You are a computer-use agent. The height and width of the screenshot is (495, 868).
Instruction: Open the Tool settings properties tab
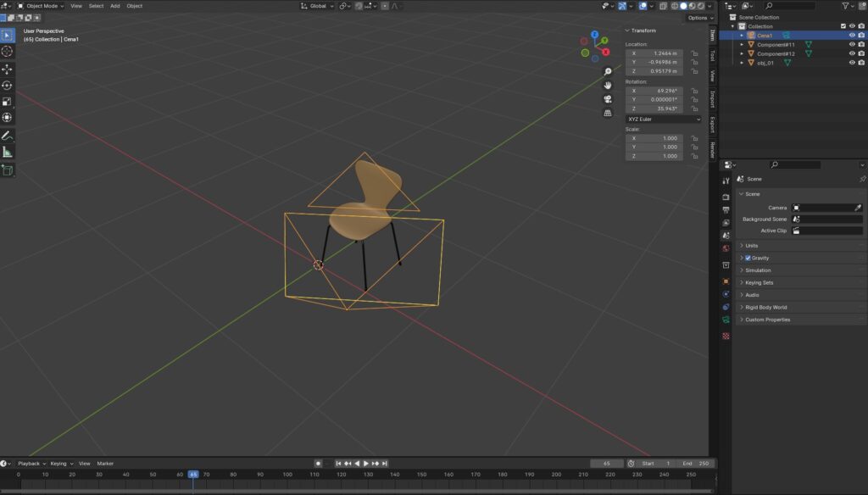coord(726,181)
